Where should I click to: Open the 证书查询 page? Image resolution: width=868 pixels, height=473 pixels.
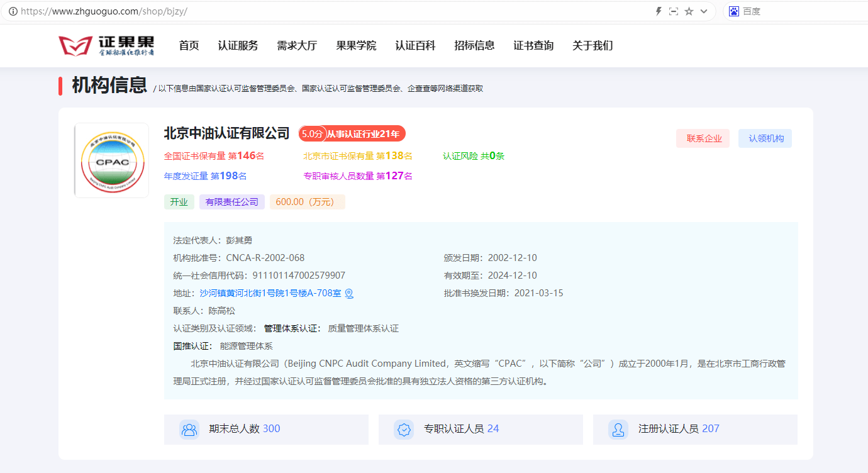(x=533, y=45)
